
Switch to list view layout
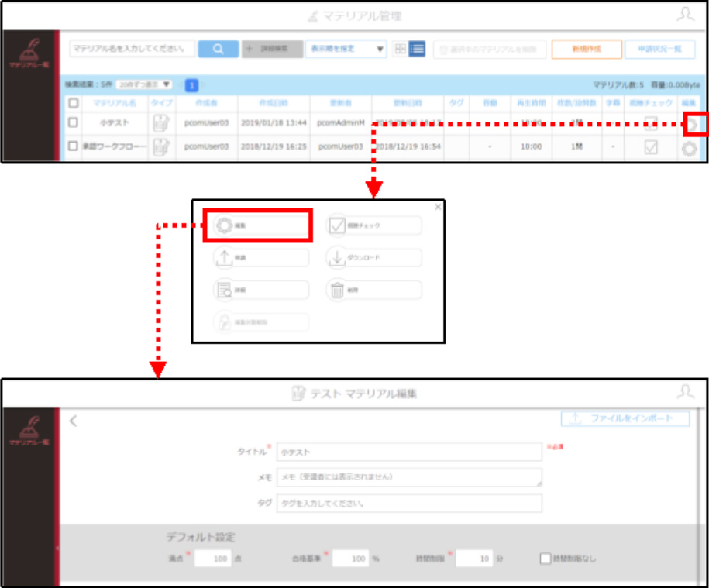pos(417,49)
